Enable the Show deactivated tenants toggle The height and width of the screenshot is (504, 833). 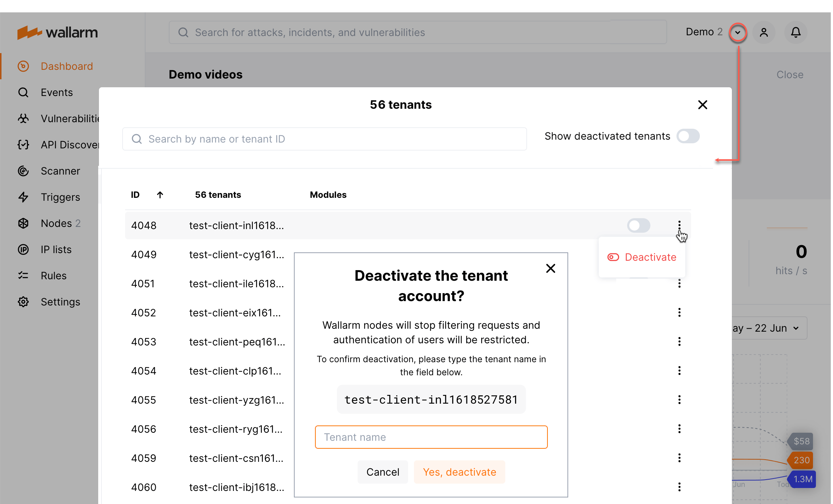tap(687, 136)
